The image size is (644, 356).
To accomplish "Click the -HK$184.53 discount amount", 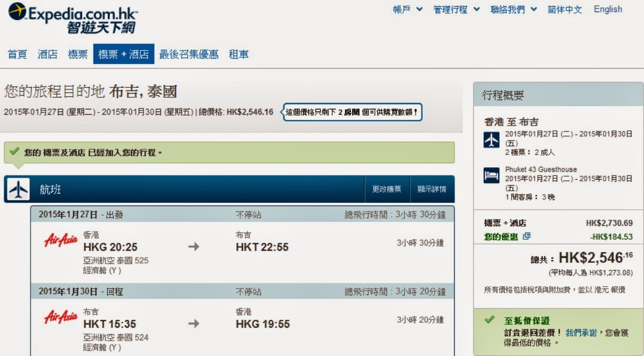I will tap(611, 237).
